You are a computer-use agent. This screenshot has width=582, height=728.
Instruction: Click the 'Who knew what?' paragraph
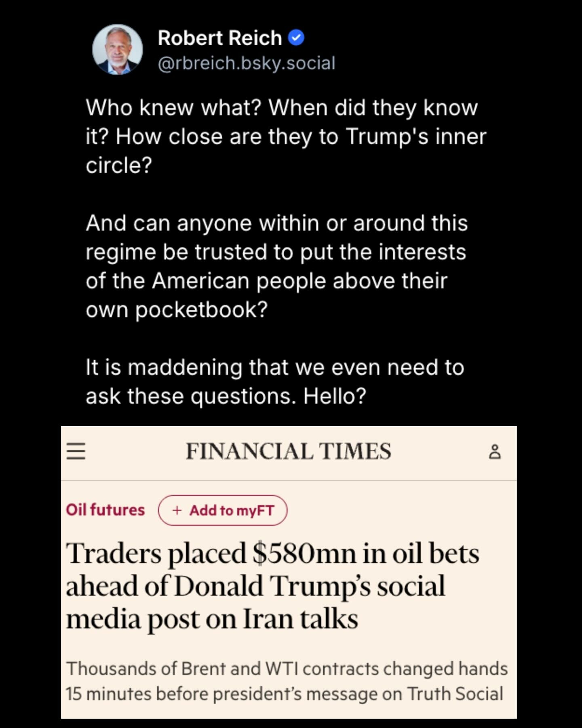285,137
